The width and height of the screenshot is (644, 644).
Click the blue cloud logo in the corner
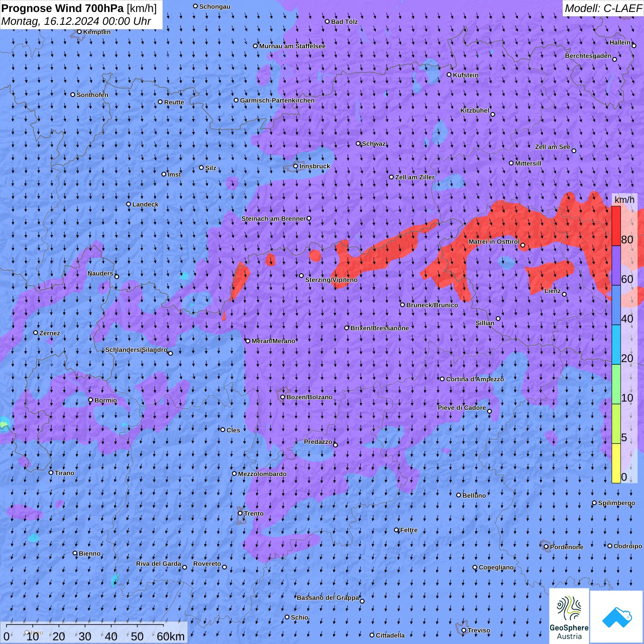point(617,617)
